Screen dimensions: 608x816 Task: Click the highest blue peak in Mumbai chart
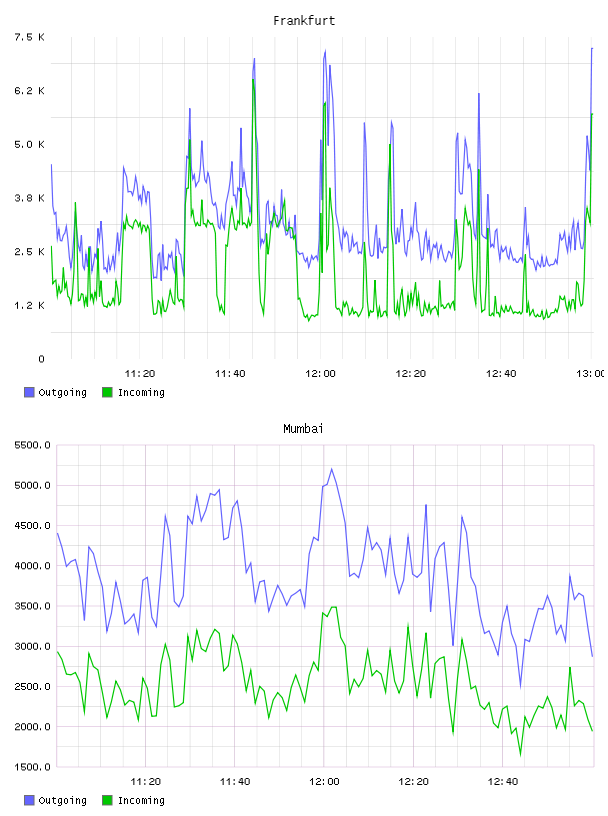click(332, 469)
